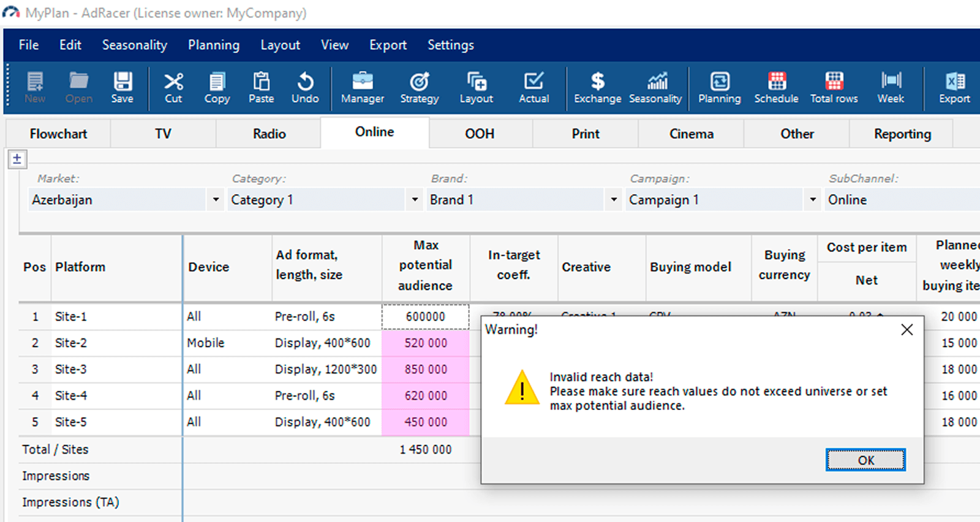Open the Manager briefcase tool

[363, 88]
